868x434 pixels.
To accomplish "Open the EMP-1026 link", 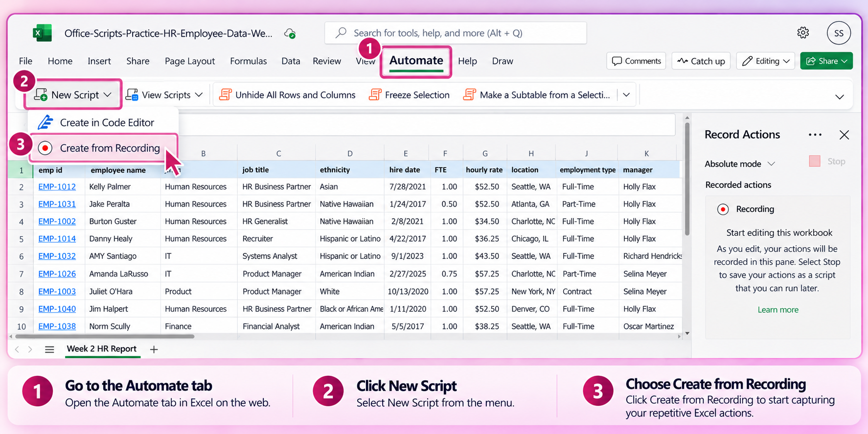I will pos(57,274).
